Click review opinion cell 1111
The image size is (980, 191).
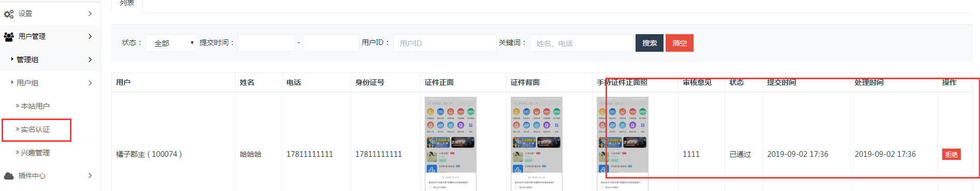pyautogui.click(x=691, y=154)
